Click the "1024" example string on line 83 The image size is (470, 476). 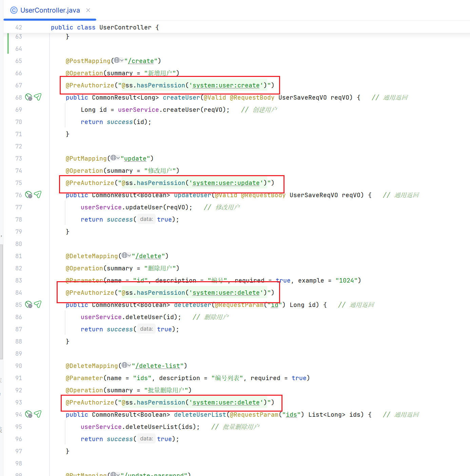346,281
